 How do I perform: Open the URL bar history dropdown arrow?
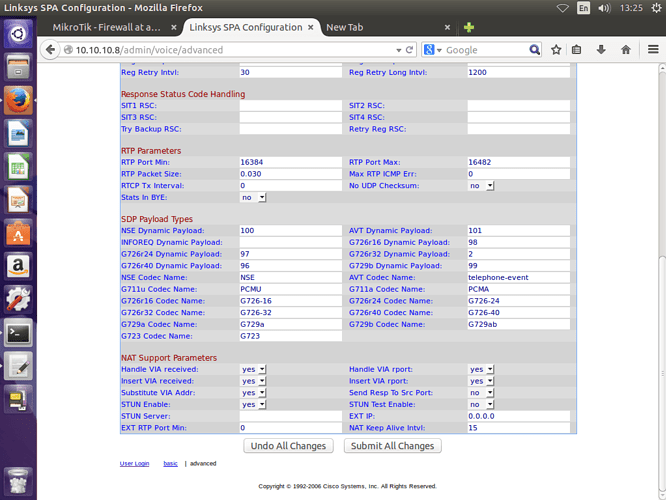tap(398, 50)
